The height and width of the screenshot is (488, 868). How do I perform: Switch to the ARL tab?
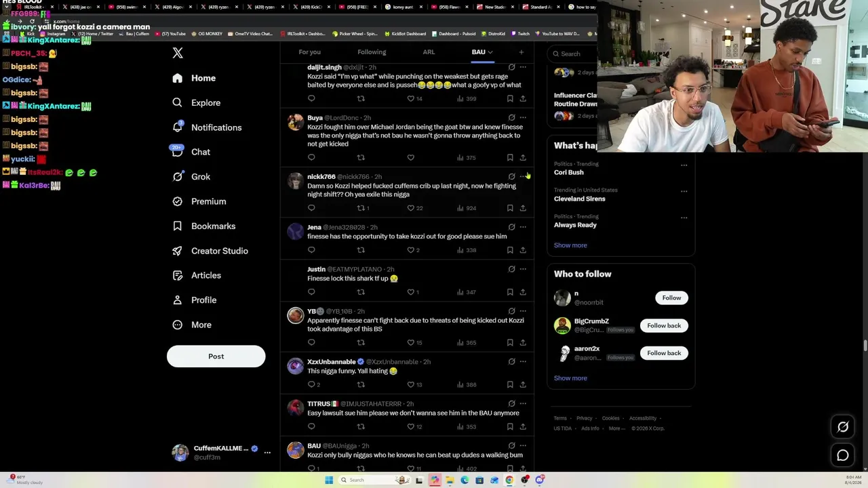tap(429, 52)
